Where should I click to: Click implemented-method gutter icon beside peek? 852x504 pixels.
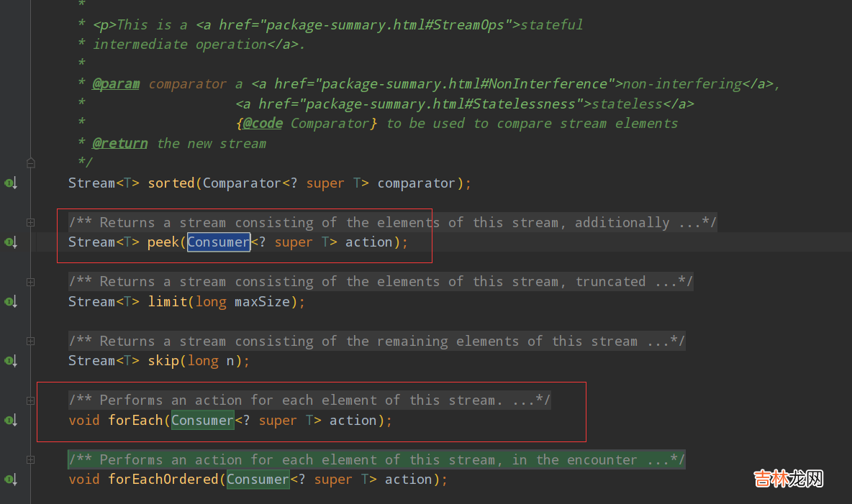click(x=11, y=242)
